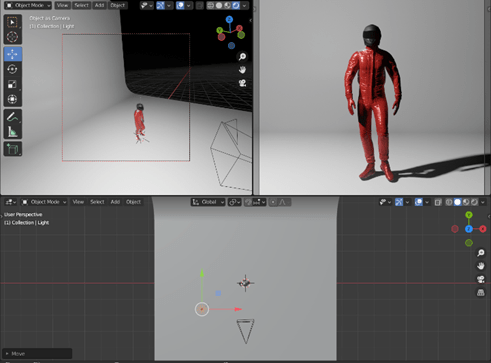The width and height of the screenshot is (491, 363).
Task: Switch top viewport to Solid shading
Action: coord(219,6)
